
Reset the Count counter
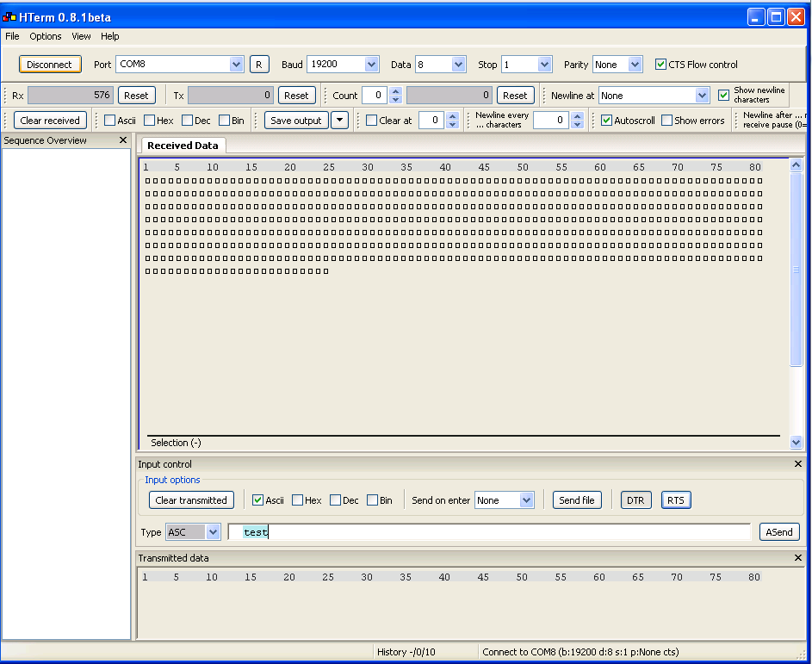pyautogui.click(x=515, y=96)
